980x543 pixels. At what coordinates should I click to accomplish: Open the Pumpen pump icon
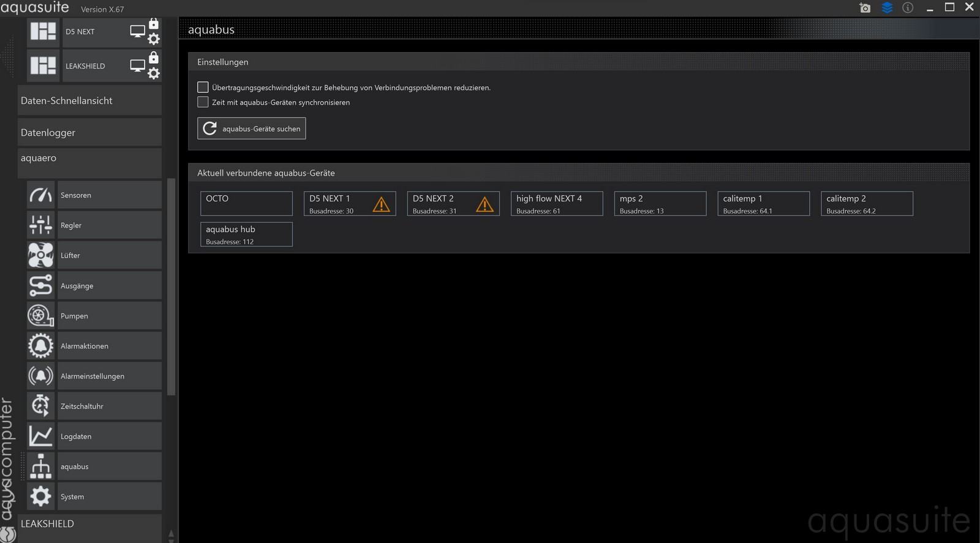(x=41, y=316)
